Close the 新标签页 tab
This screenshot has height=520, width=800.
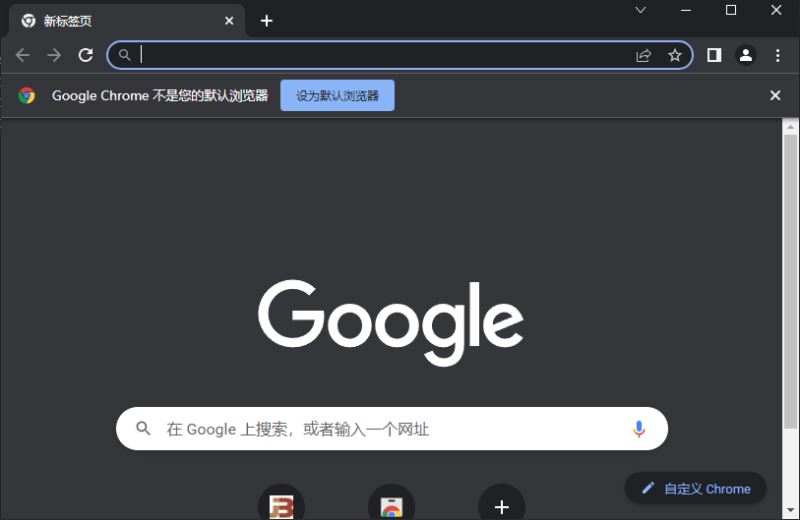[x=229, y=21]
